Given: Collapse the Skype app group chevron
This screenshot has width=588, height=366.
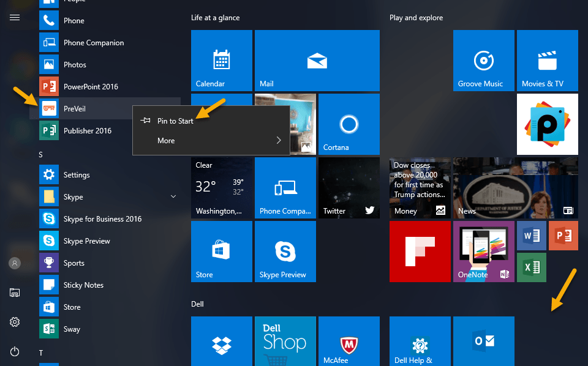Looking at the screenshot, I should tap(173, 196).
